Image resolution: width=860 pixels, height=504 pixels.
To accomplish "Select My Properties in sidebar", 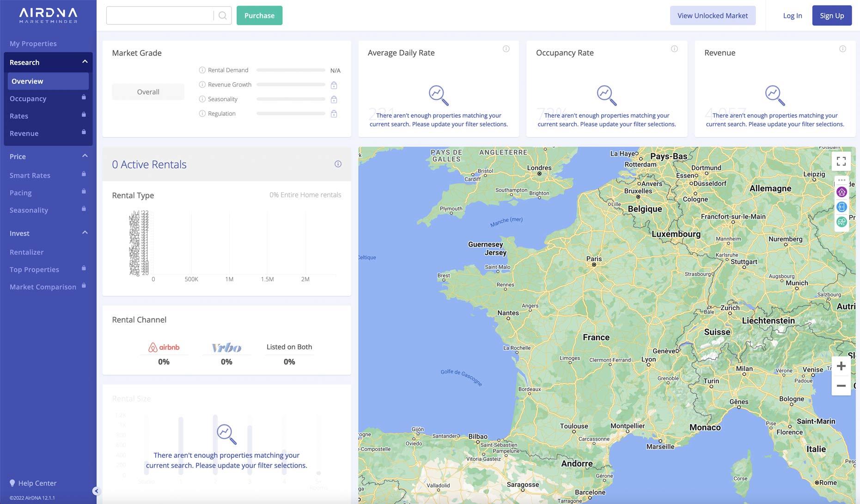I will (33, 43).
